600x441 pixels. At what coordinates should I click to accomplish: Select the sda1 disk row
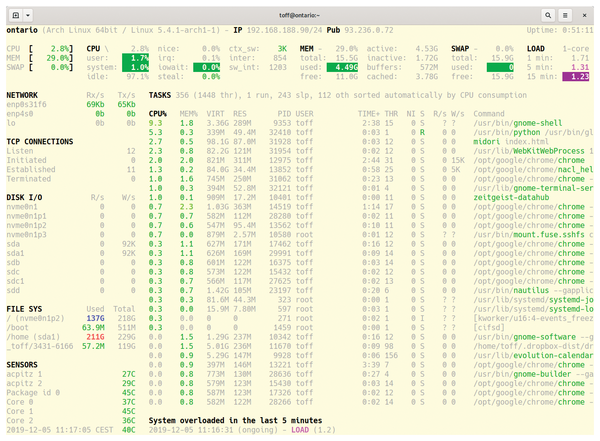[71, 253]
